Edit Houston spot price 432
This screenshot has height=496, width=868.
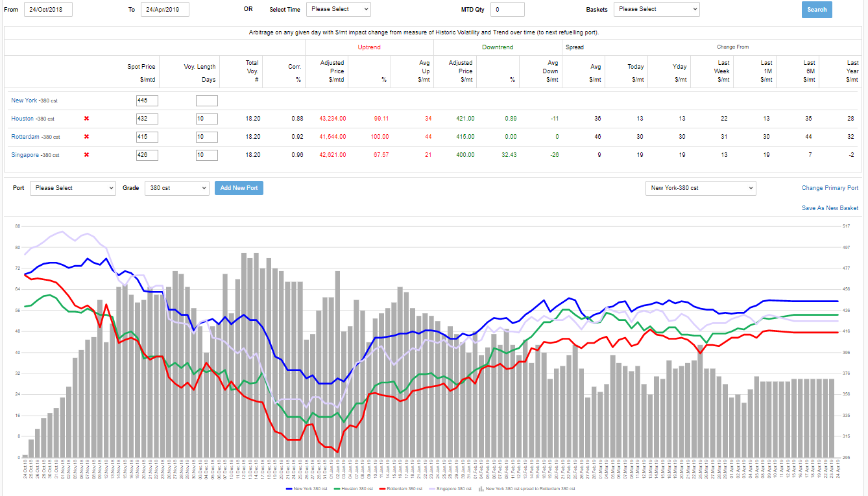coord(147,119)
